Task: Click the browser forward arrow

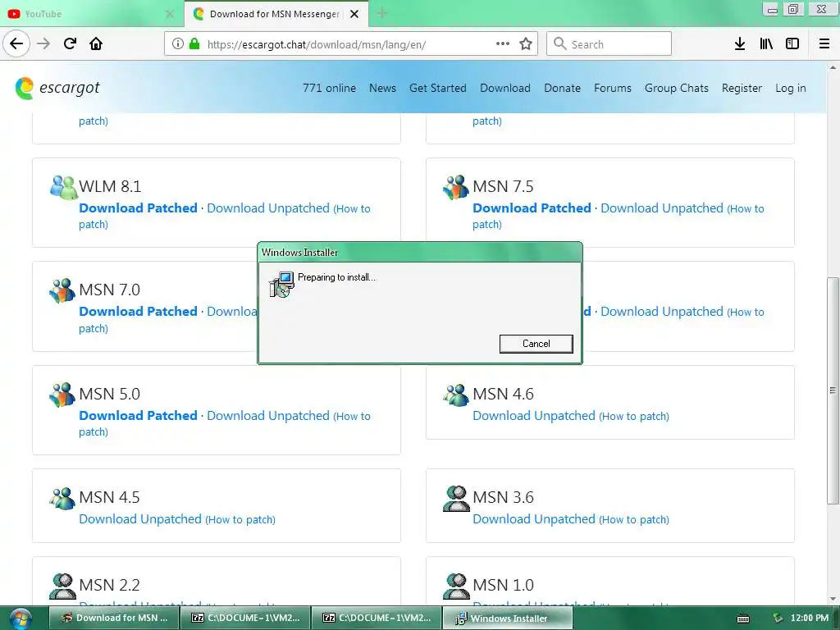Action: pyautogui.click(x=43, y=43)
